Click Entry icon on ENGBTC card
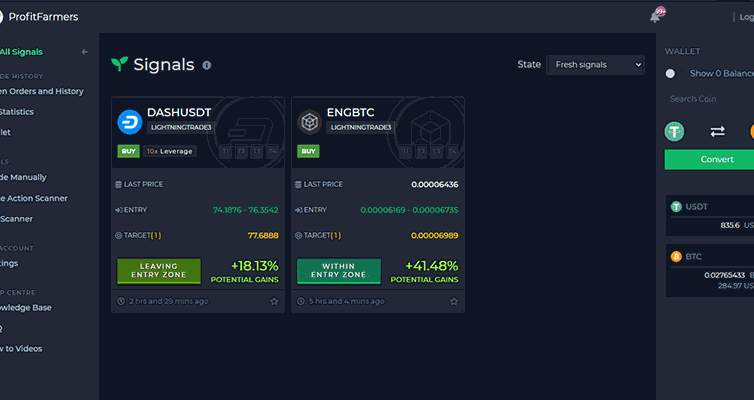Viewport: 754px width, 400px height. 298,210
